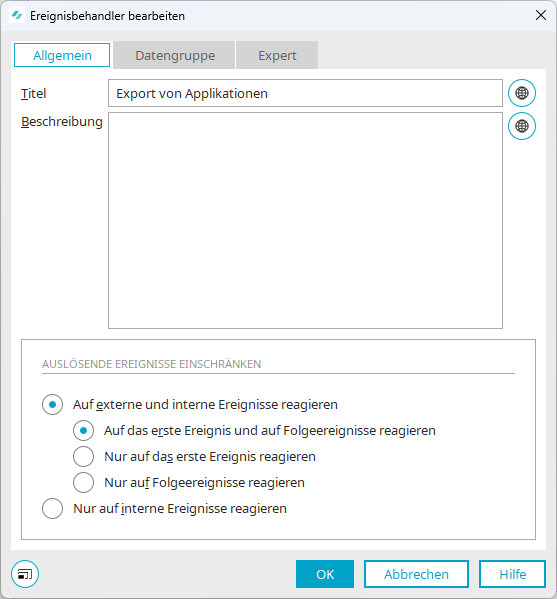Screen dimensions: 557x599
Task: Confirm with the OK button
Action: click(x=325, y=574)
